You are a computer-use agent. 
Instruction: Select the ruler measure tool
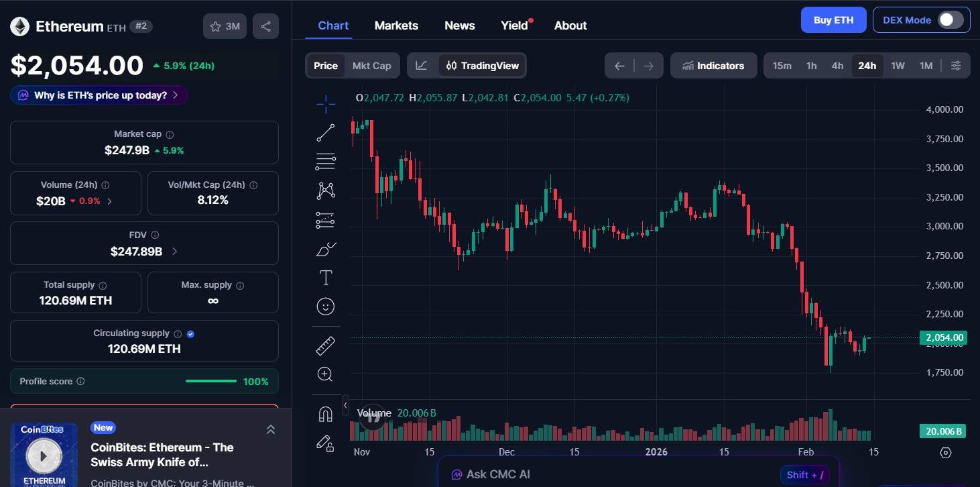[325, 344]
